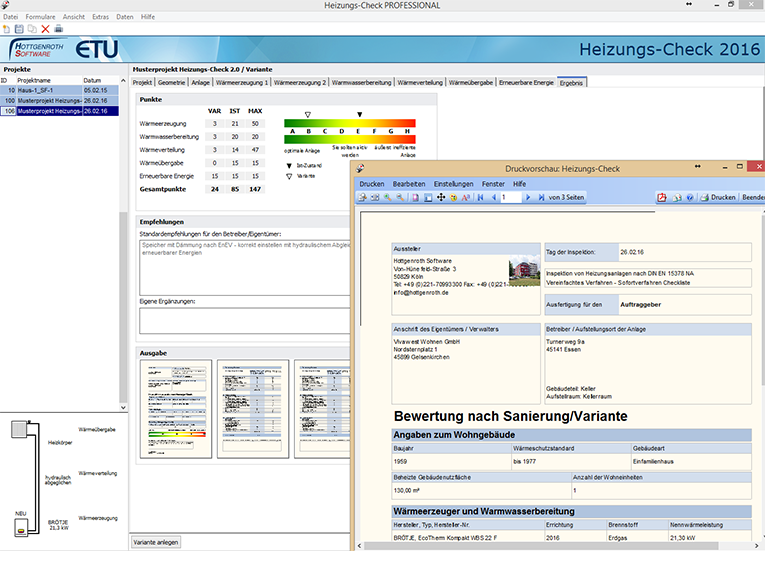Export preview as PDF icon
765x576 pixels.
(662, 198)
